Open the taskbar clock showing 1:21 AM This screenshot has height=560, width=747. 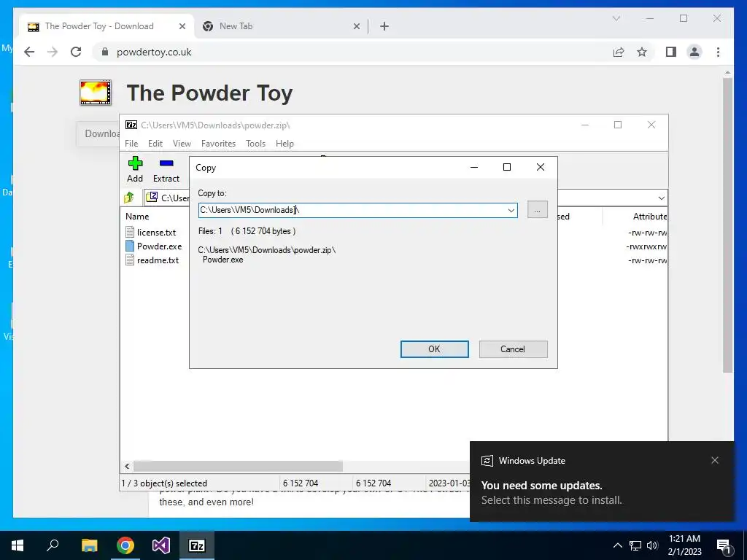tap(684, 545)
